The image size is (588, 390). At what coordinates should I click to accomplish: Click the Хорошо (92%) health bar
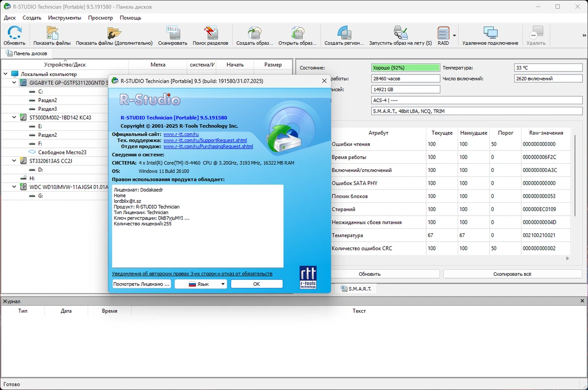coord(406,68)
